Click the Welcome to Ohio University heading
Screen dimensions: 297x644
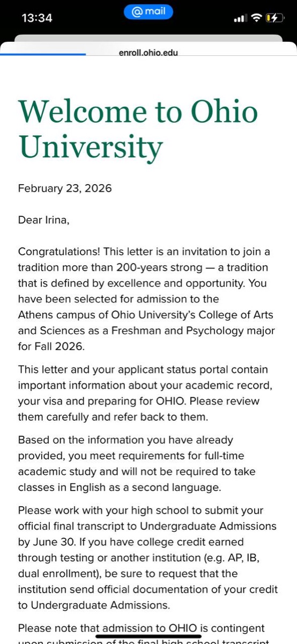click(x=138, y=129)
